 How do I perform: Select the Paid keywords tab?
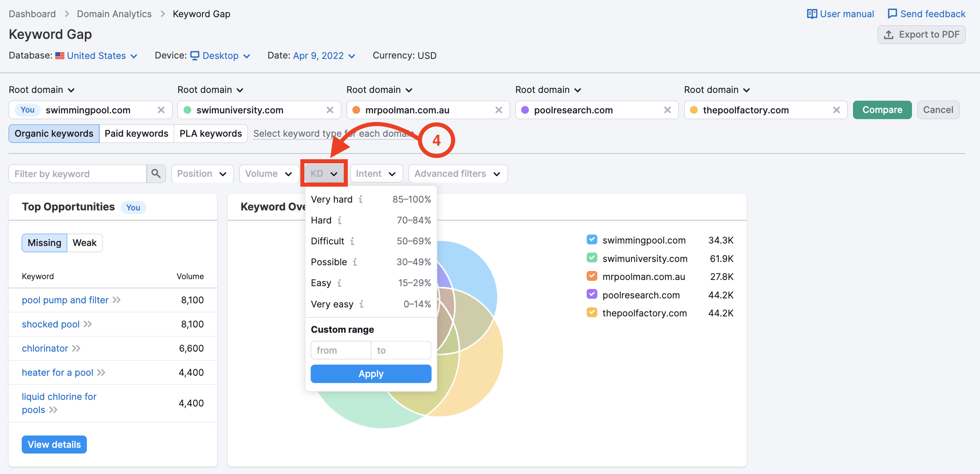137,133
